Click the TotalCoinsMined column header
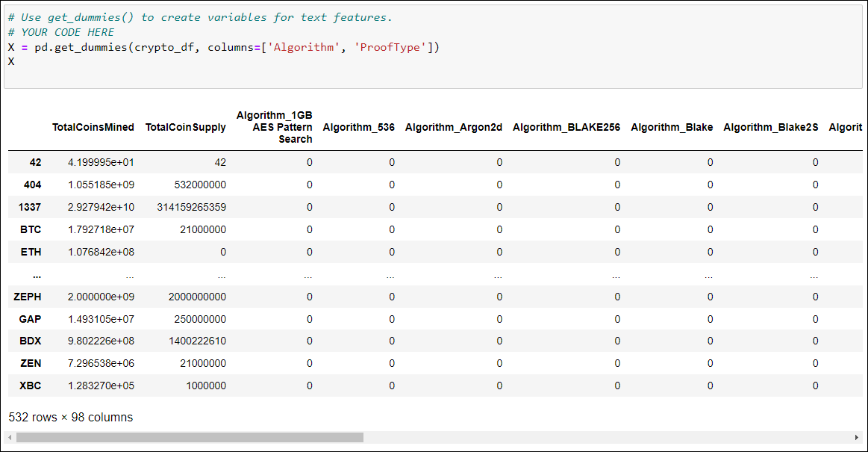 93,128
